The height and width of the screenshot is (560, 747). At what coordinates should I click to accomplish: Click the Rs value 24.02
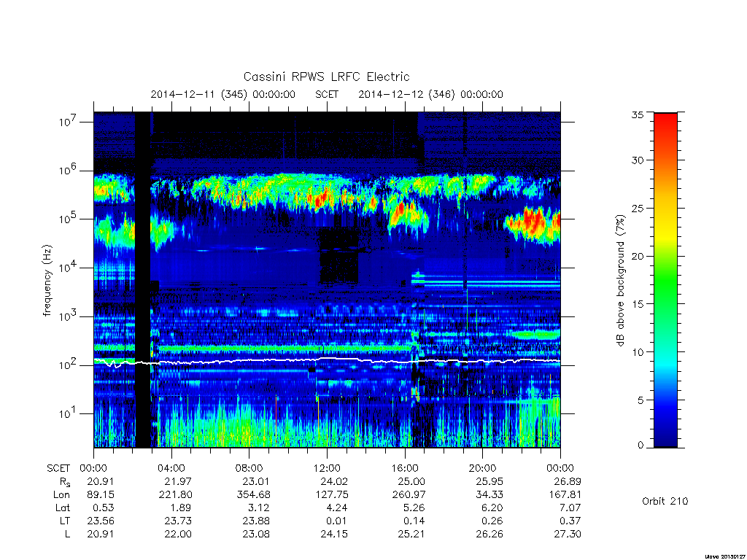click(334, 481)
